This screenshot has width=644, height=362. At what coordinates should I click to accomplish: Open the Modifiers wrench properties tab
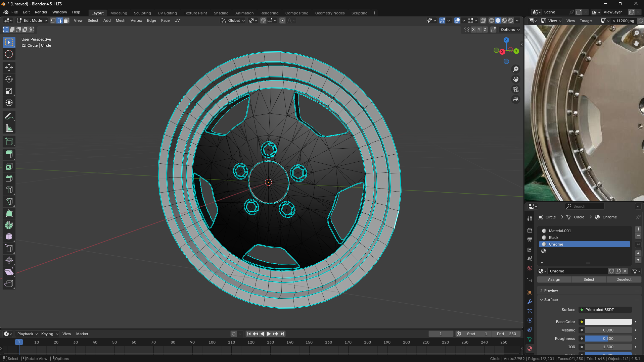530,302
